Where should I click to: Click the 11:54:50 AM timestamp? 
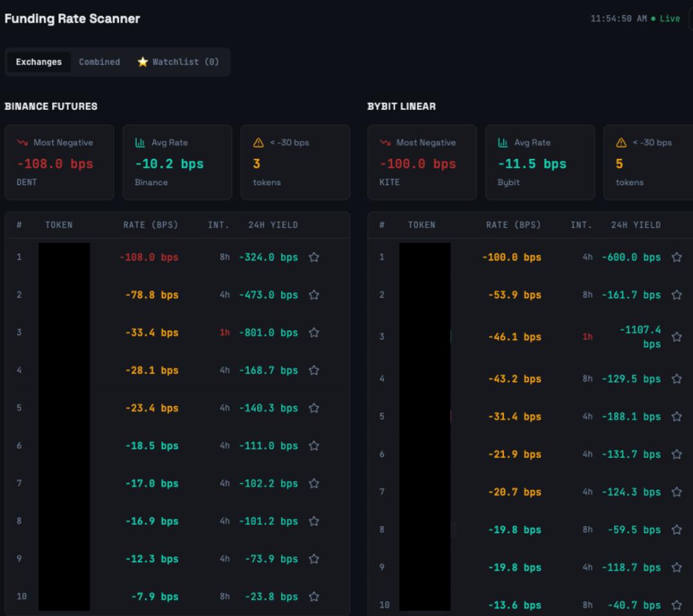[618, 19]
